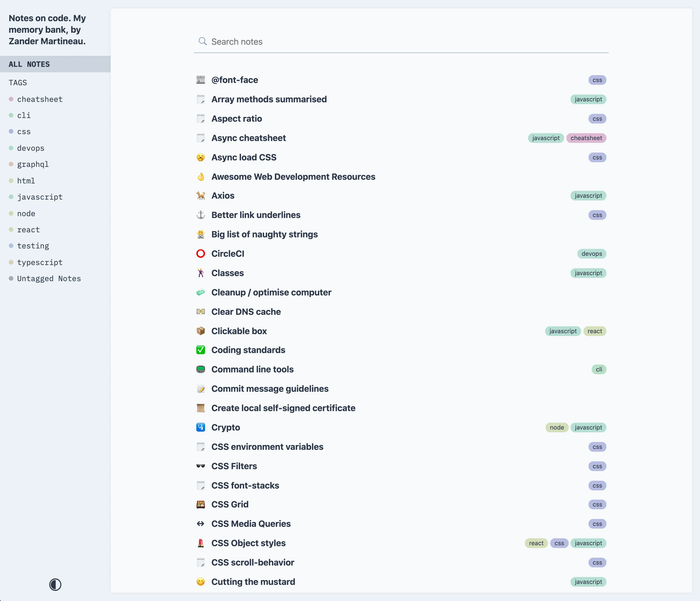Click the cheatsheet pill beside Async cheatsheet

tap(586, 138)
